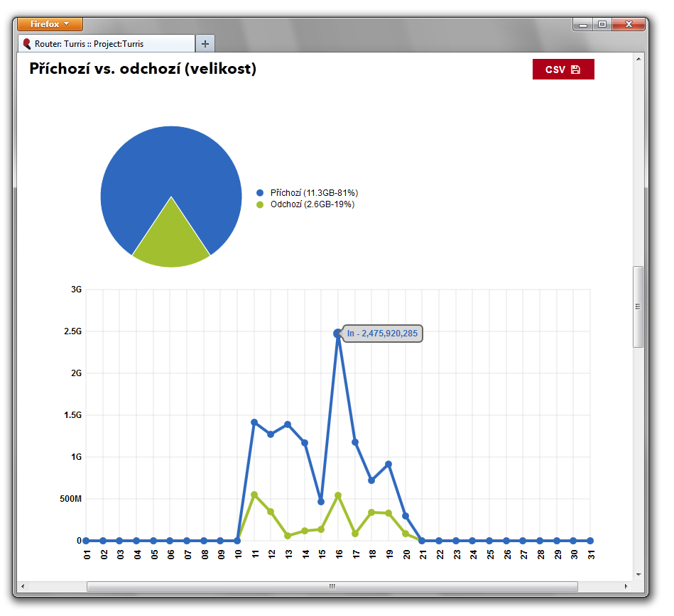This screenshot has height=616, width=674.
Task: Click the outgoing data point for day 16
Action: click(x=338, y=495)
